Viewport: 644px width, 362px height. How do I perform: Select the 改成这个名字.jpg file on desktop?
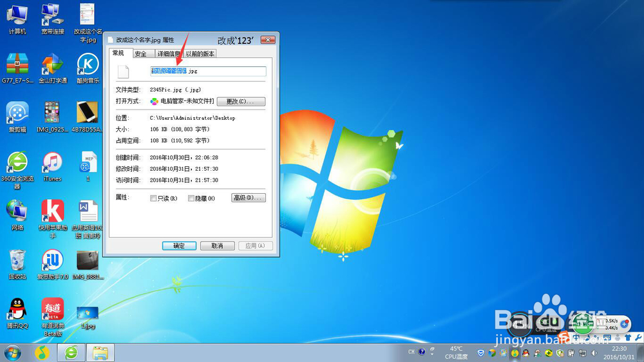tap(88, 23)
